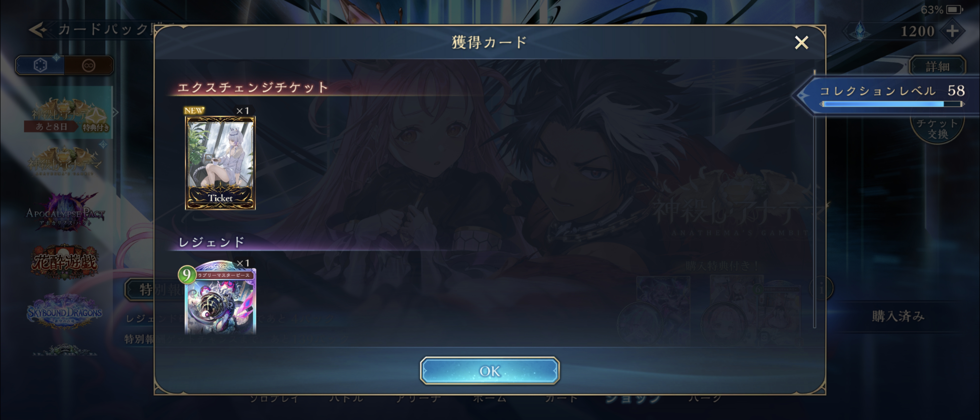Close the 獲得カード dialog with X

(x=801, y=42)
